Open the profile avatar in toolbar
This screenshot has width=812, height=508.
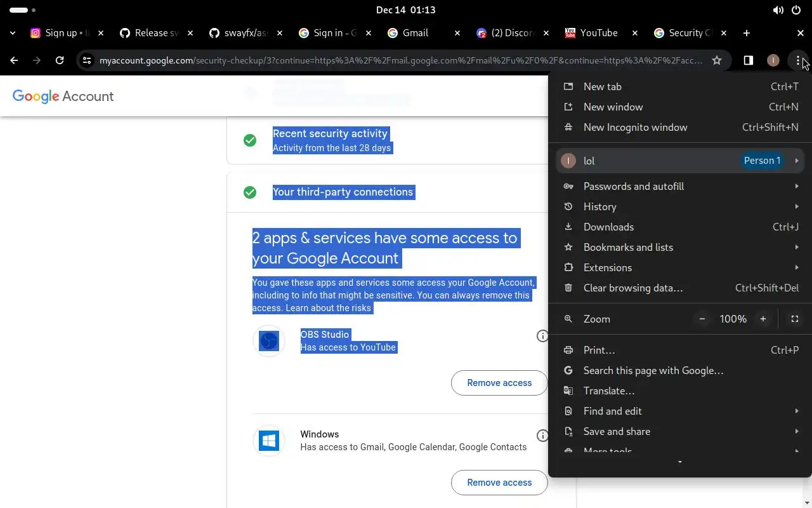[x=773, y=60]
